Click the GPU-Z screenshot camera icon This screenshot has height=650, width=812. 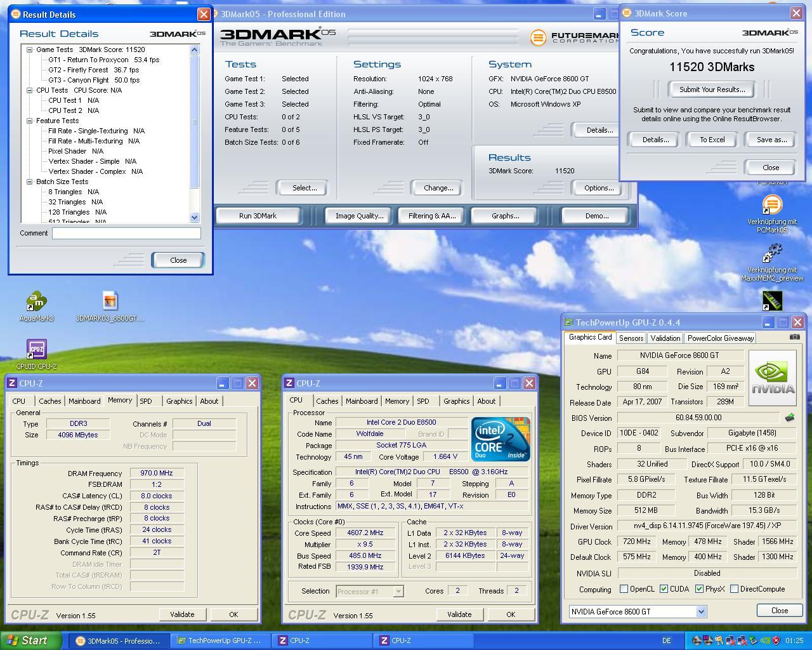[x=794, y=337]
